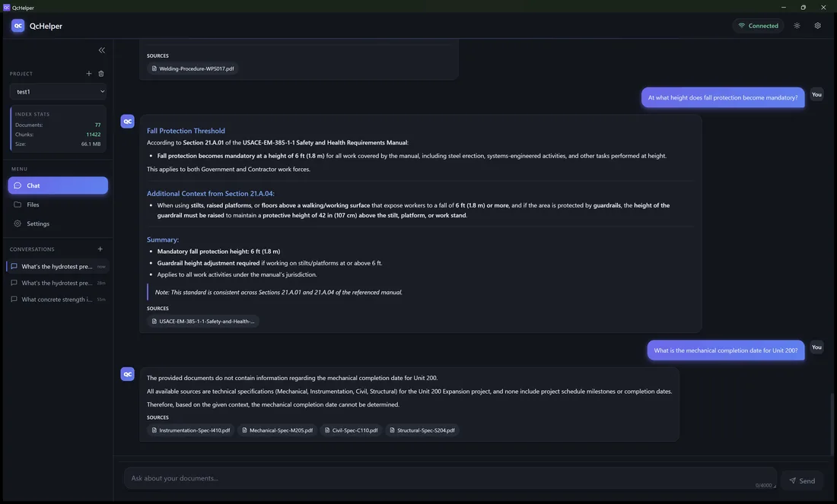
Task: Open the Mechanical-Spec-M205.pdf source
Action: (x=277, y=430)
